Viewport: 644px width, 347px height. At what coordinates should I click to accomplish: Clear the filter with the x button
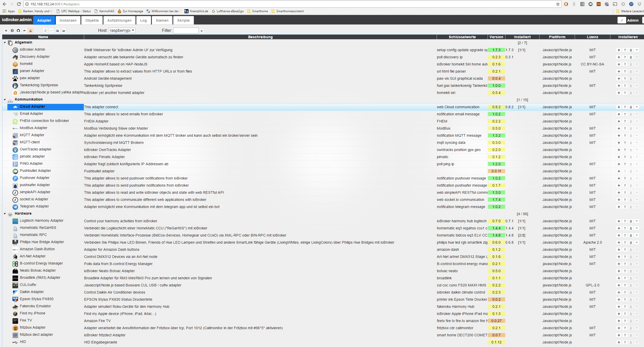(202, 31)
